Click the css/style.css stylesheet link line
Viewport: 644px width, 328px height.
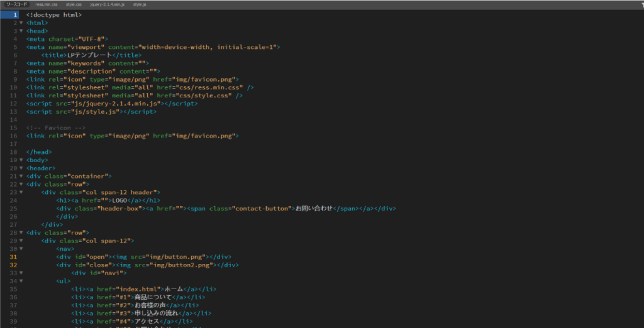coord(135,96)
